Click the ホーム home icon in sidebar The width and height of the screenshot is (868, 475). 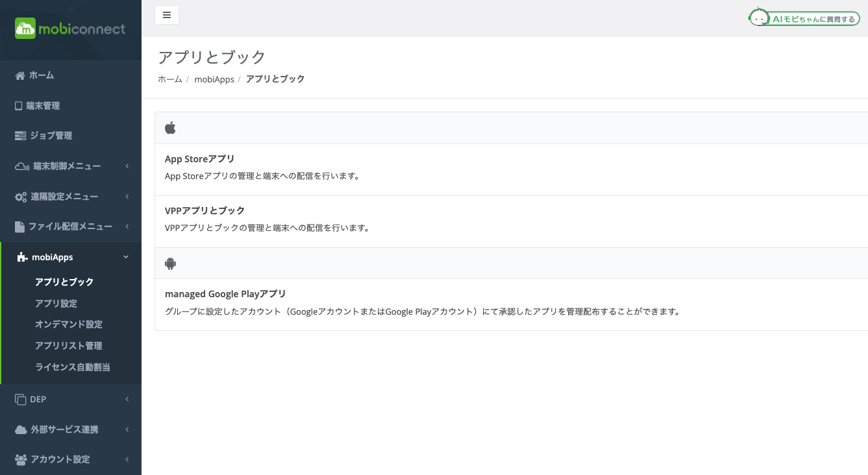20,75
